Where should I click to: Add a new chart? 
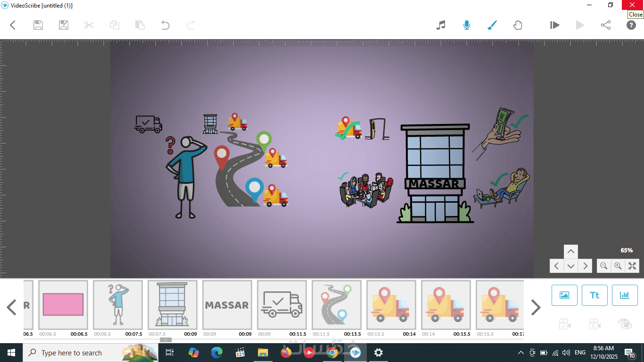click(x=625, y=295)
